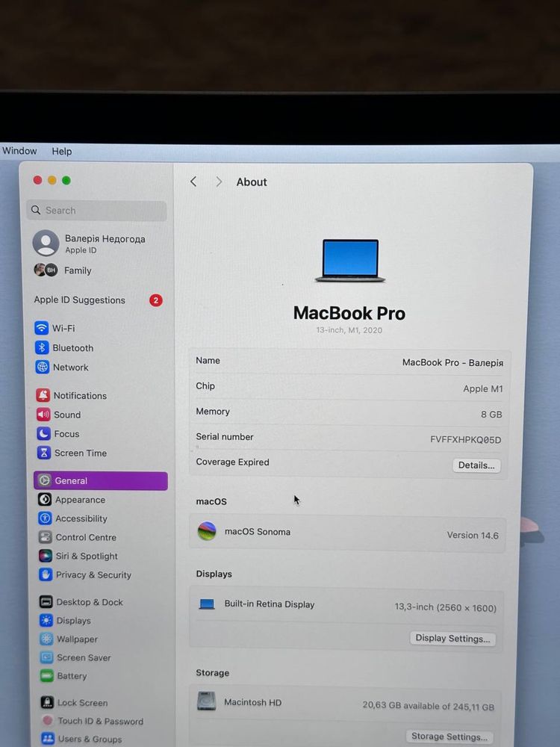Open the Focus moon icon

[x=43, y=433]
